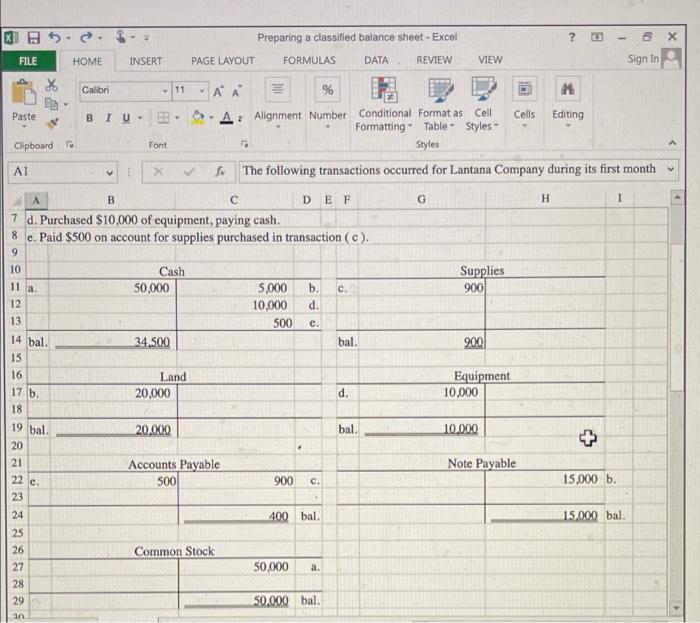Screen dimensions: 700x623
Task: Select column G header
Action: pyautogui.click(x=421, y=199)
